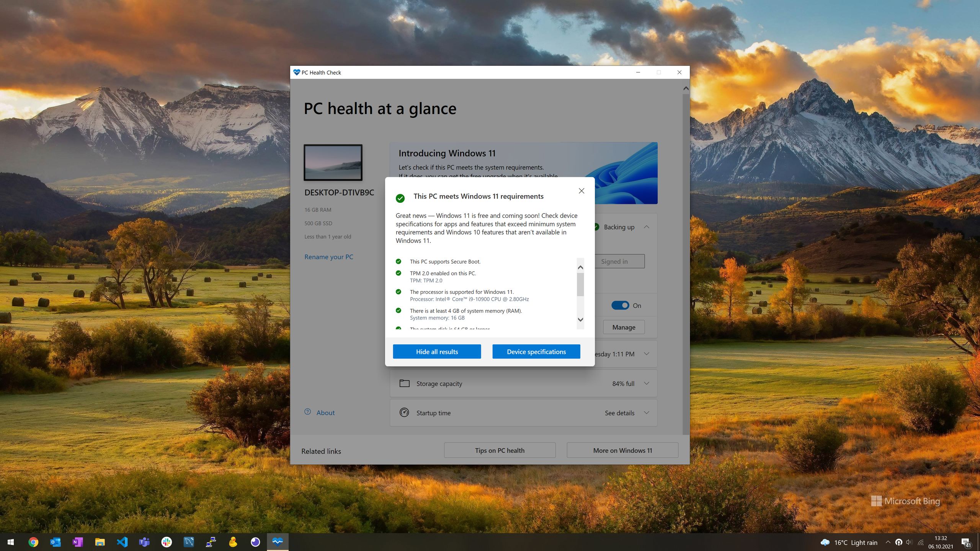The height and width of the screenshot is (551, 980).
Task: Expand the Storage capacity section
Action: 646,383
